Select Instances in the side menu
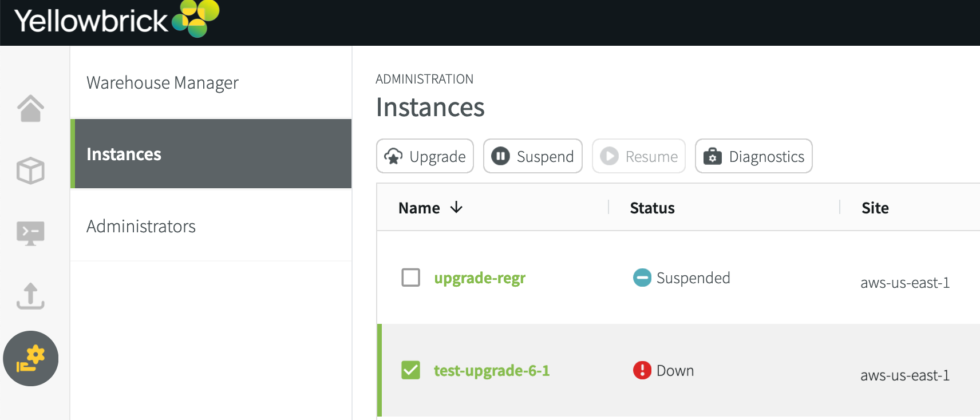The height and width of the screenshot is (420, 980). [211, 154]
